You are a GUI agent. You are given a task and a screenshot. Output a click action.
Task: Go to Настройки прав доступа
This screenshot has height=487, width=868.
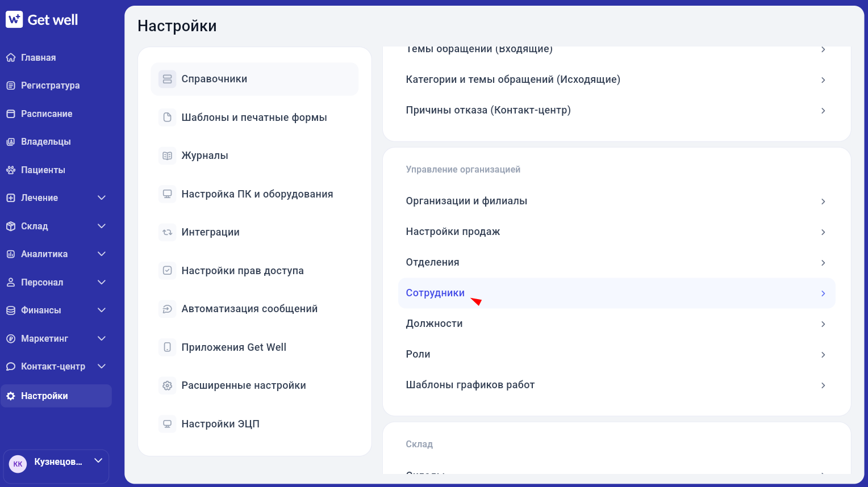click(254, 271)
